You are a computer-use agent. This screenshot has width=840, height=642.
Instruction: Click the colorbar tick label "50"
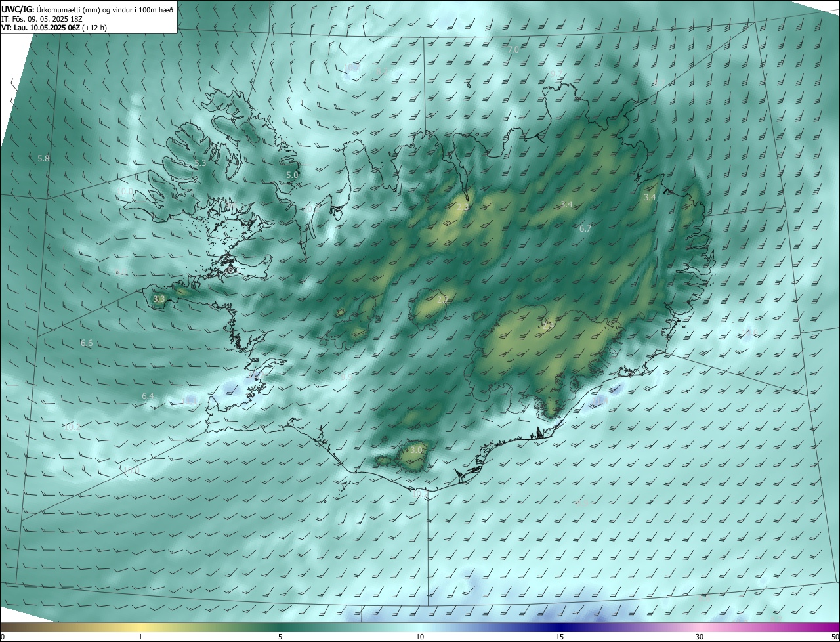point(835,637)
